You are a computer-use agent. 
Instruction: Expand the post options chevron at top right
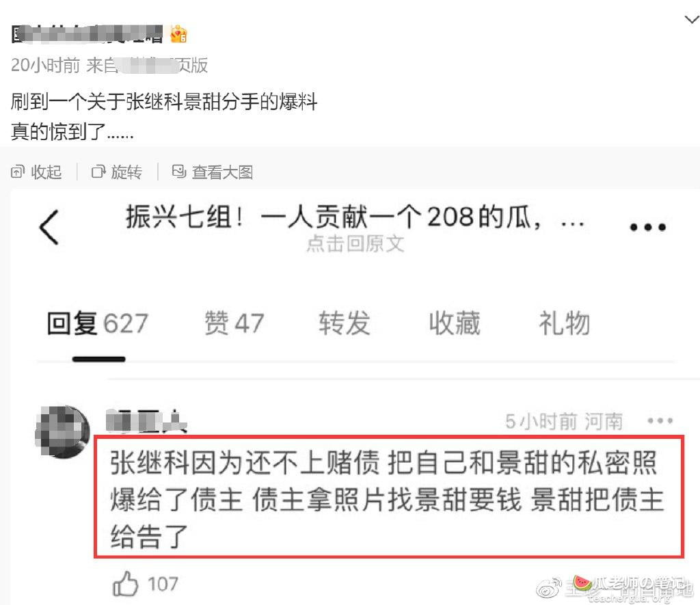point(692,19)
